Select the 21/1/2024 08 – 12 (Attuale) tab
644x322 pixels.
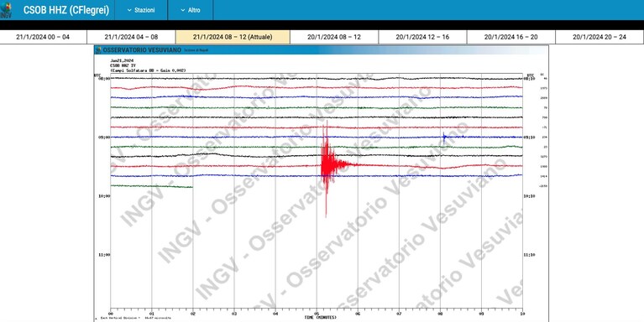click(233, 37)
